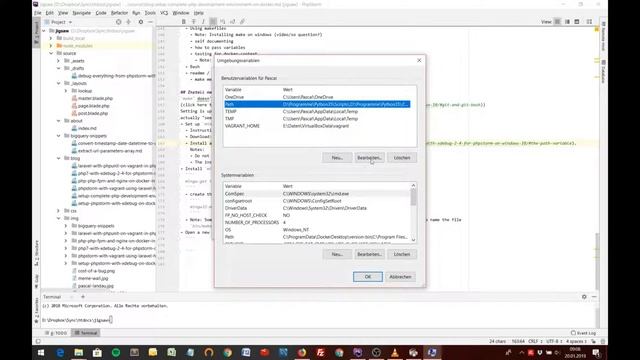This screenshot has height=360, width=640.
Task: Open Terminal panel gear settings
Action: [584, 297]
